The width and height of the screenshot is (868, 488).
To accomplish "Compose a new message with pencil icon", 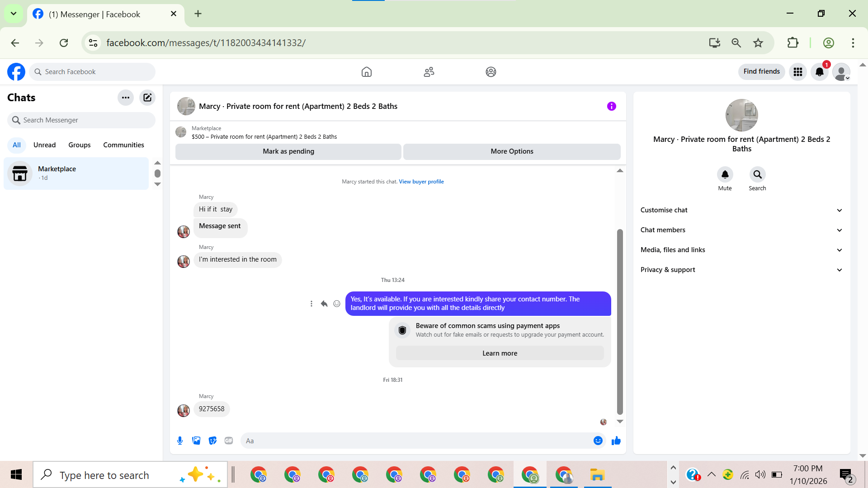I will point(147,98).
